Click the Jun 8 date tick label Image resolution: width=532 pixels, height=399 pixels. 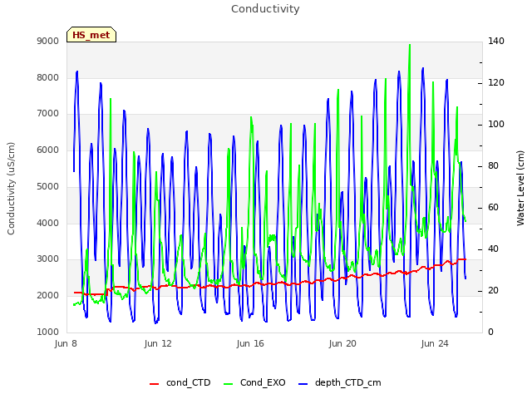(x=66, y=343)
